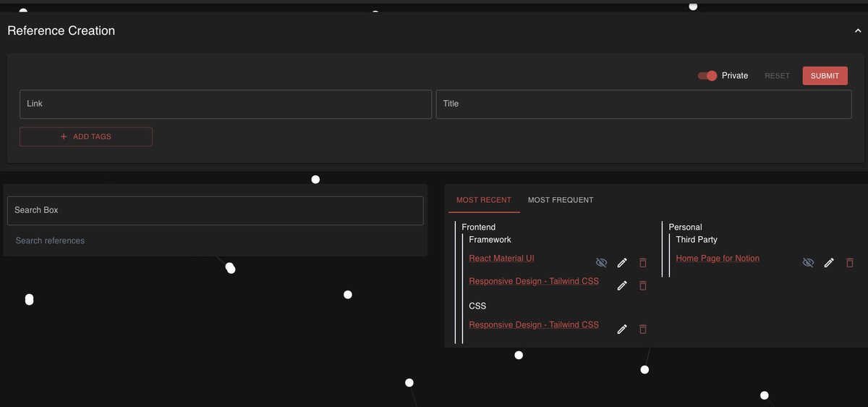The width and height of the screenshot is (868, 407).
Task: Click the ADD TAGS button
Action: tap(86, 137)
